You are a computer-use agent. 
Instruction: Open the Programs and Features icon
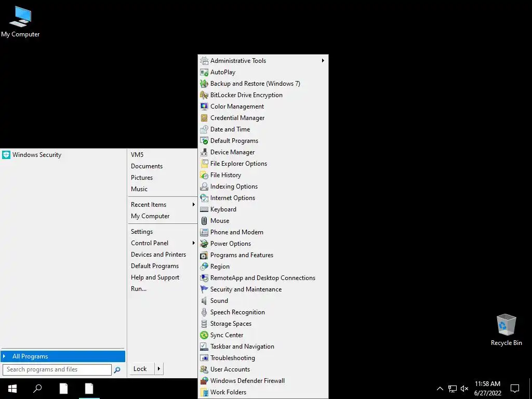click(x=204, y=255)
